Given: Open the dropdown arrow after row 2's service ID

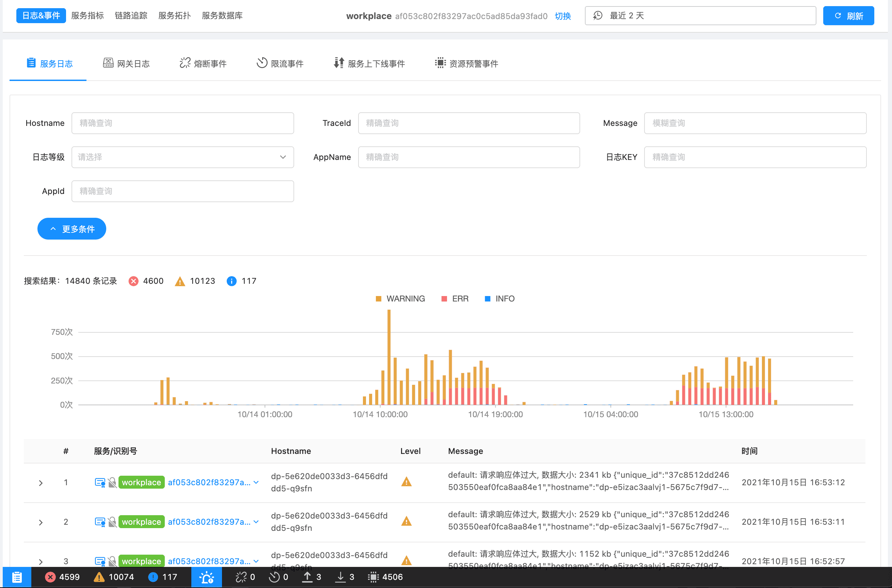Looking at the screenshot, I should coord(256,522).
